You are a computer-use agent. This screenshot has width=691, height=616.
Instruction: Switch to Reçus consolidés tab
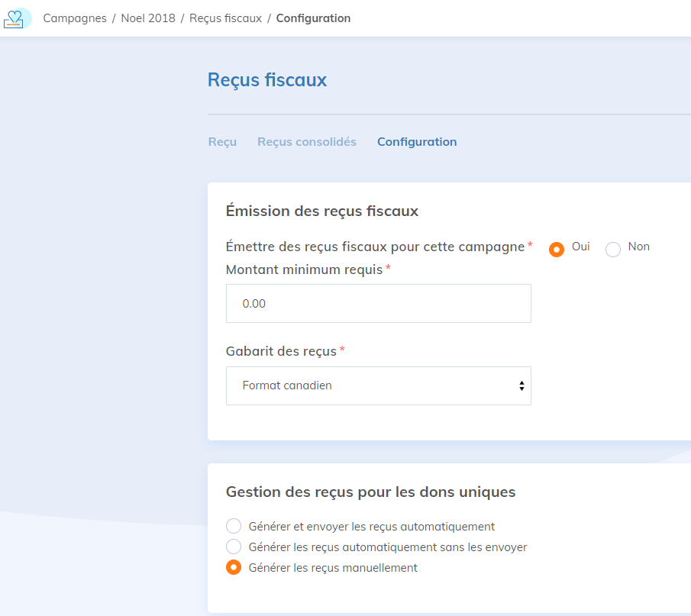pyautogui.click(x=307, y=142)
